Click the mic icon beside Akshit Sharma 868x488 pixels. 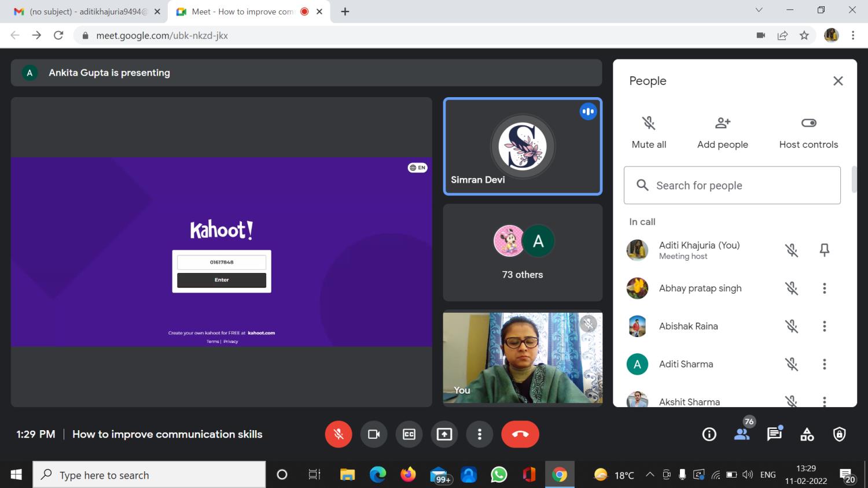792,401
